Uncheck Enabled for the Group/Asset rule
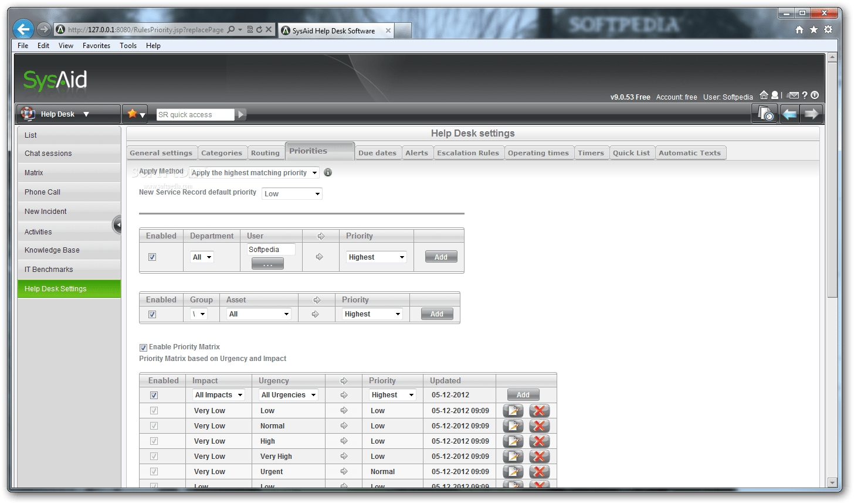This screenshot has width=854, height=504. tap(152, 314)
